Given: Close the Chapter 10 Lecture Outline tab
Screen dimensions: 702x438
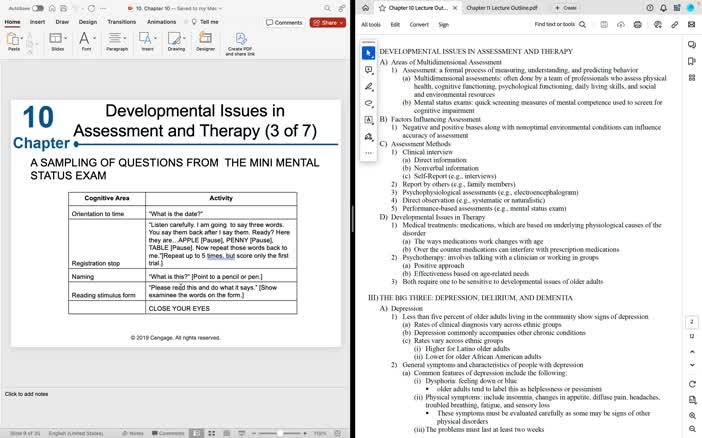Looking at the screenshot, I should tap(455, 8).
